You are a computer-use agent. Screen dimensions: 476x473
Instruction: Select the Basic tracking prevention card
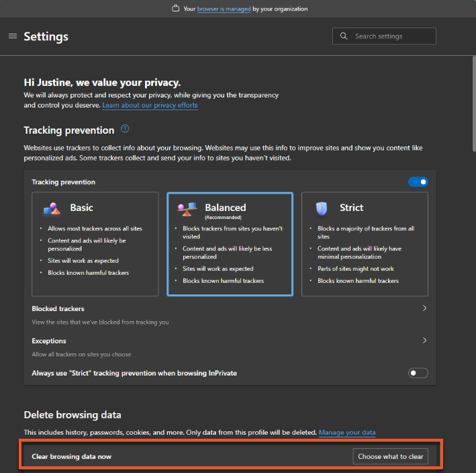point(95,244)
